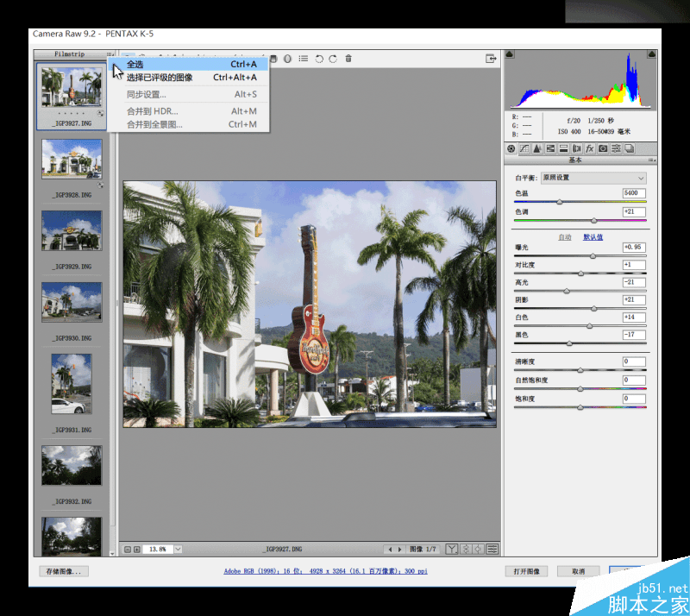Image resolution: width=690 pixels, height=616 pixels.
Task: Click the 曝光 value field showing +0.95
Action: [x=634, y=247]
